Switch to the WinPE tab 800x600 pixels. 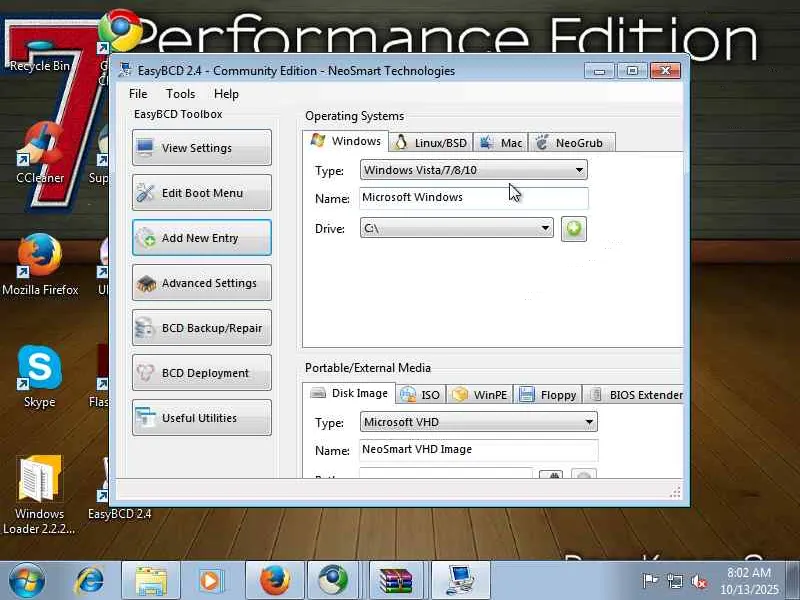(480, 395)
